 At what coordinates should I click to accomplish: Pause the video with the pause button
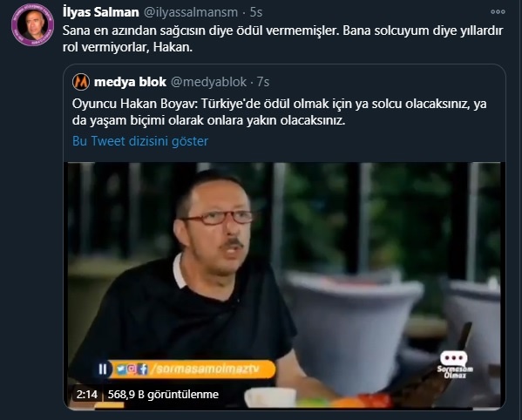click(x=103, y=369)
